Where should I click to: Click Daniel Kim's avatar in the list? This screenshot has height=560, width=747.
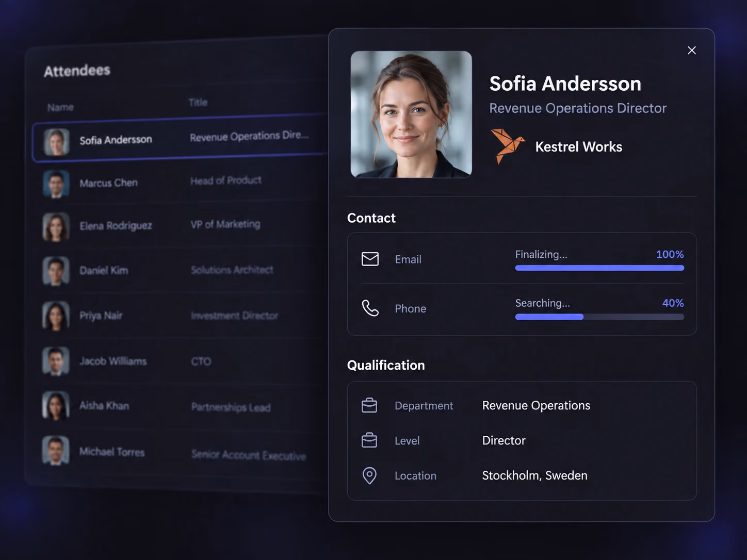tap(56, 271)
